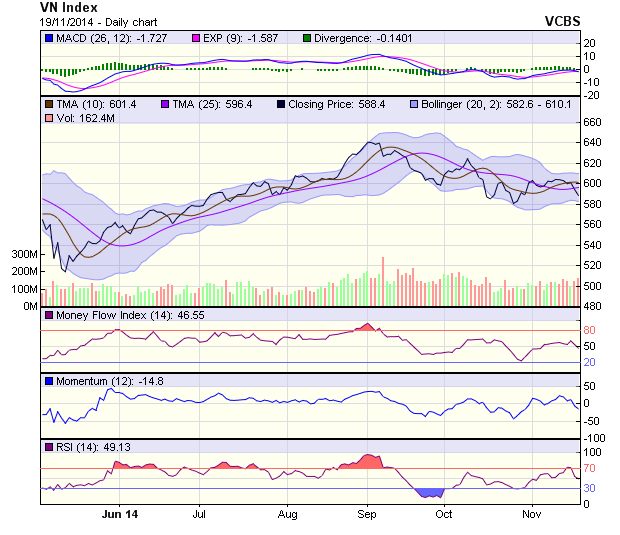Select the purple TMA (25) legend swatch
Image resolution: width=620 pixels, height=535 pixels.
(164, 104)
